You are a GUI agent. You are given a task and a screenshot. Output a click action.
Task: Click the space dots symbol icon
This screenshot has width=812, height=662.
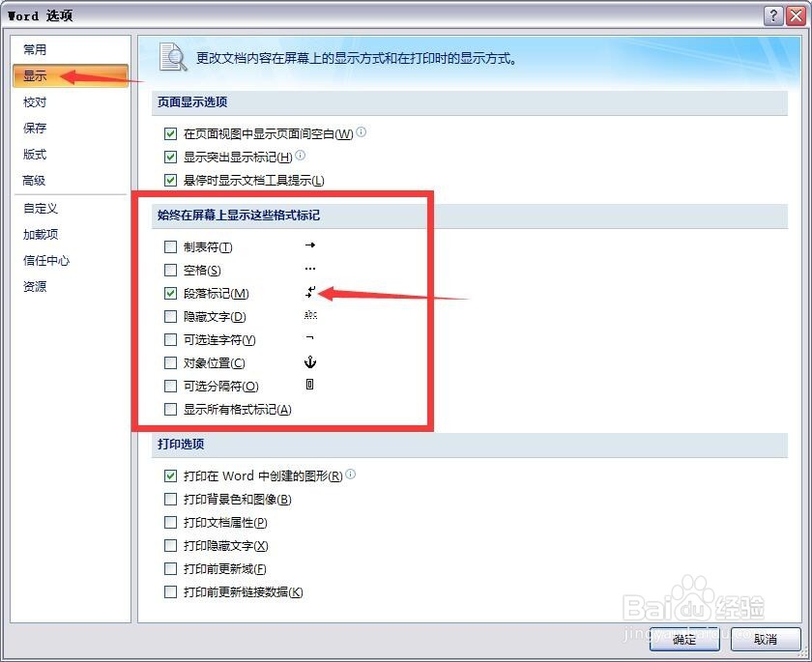point(310,269)
